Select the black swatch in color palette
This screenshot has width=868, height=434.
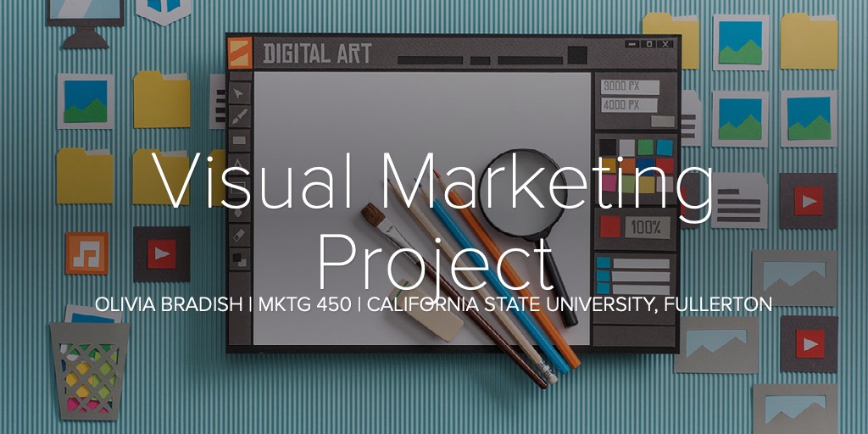pyautogui.click(x=608, y=147)
